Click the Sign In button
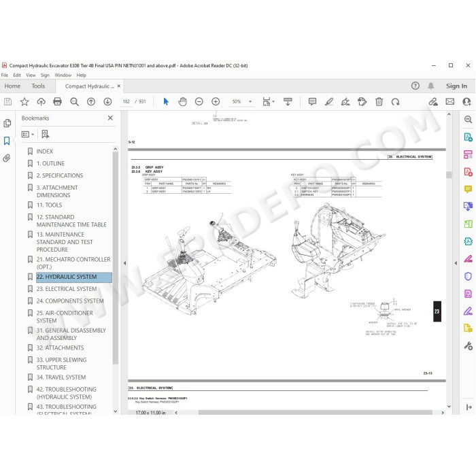476x476 pixels. (456, 86)
